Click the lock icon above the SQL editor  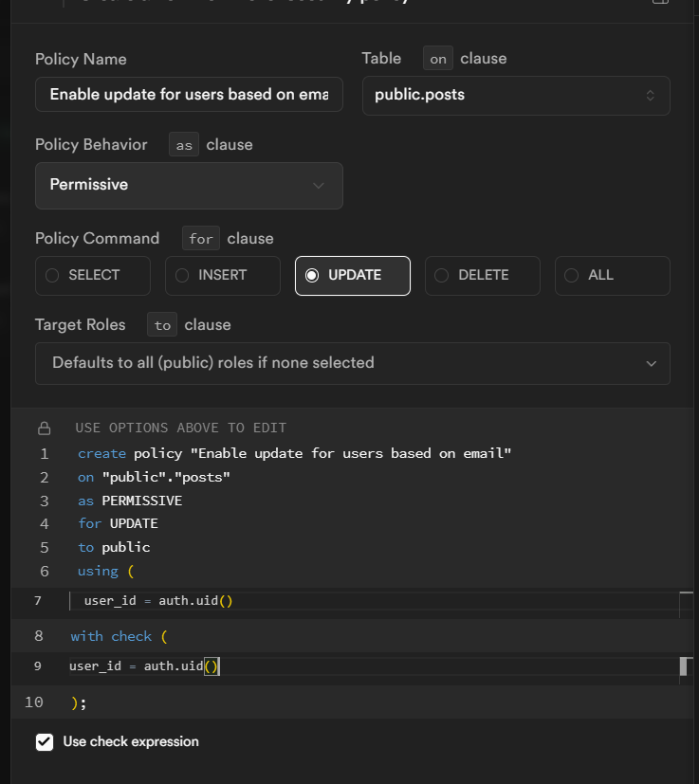click(x=44, y=428)
